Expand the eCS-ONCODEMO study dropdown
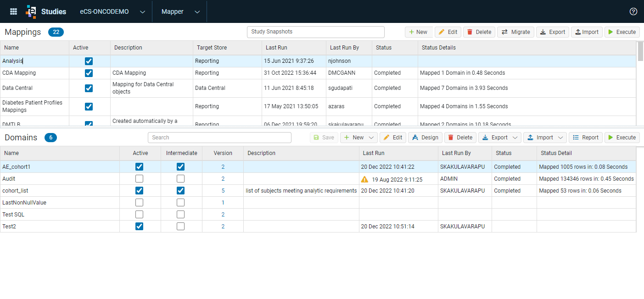 [x=142, y=12]
